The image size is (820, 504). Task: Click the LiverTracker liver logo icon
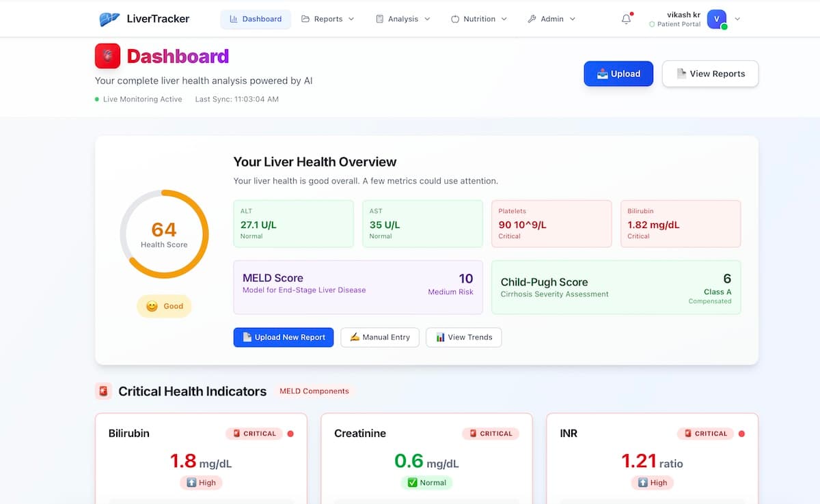click(109, 18)
